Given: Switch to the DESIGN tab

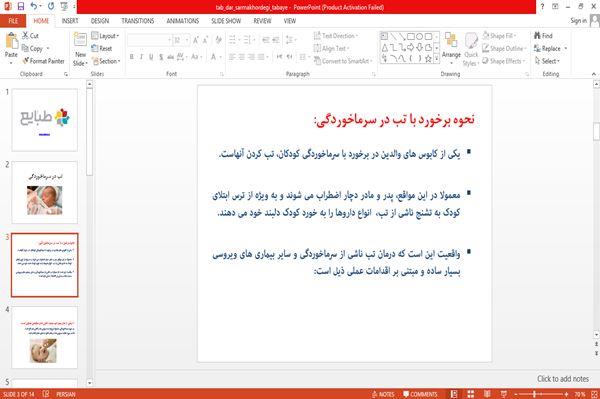Looking at the screenshot, I should click(100, 21).
